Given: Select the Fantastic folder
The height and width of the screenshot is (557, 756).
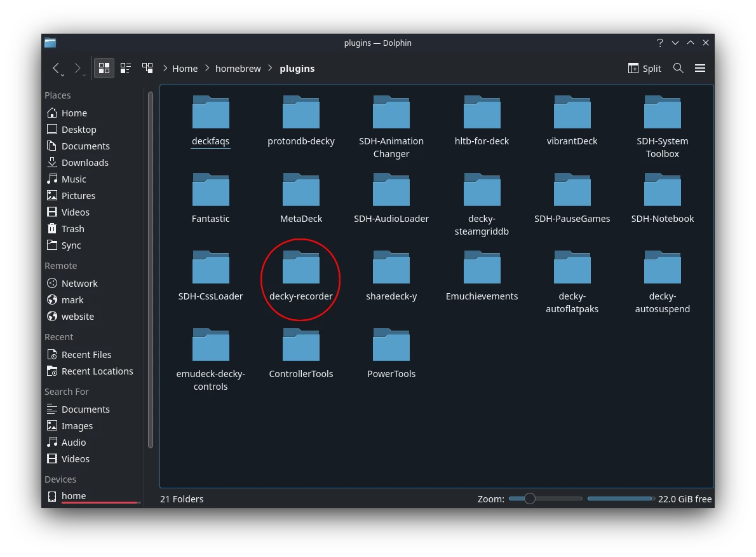Looking at the screenshot, I should [211, 198].
